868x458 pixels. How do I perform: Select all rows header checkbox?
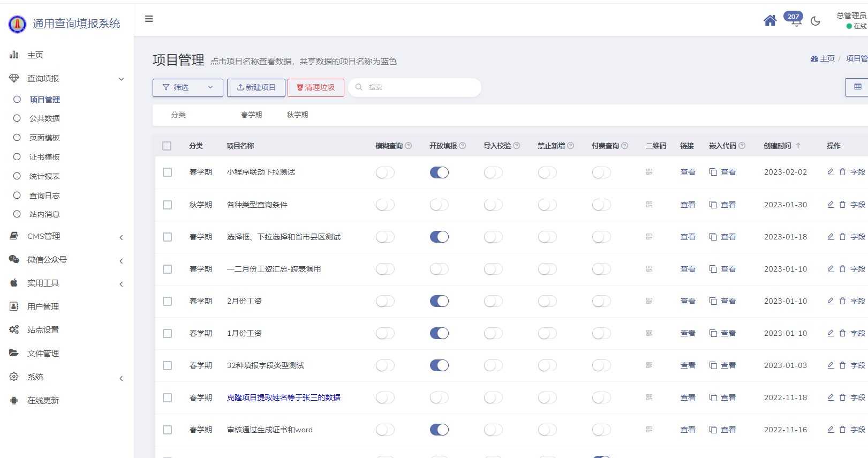pos(167,146)
